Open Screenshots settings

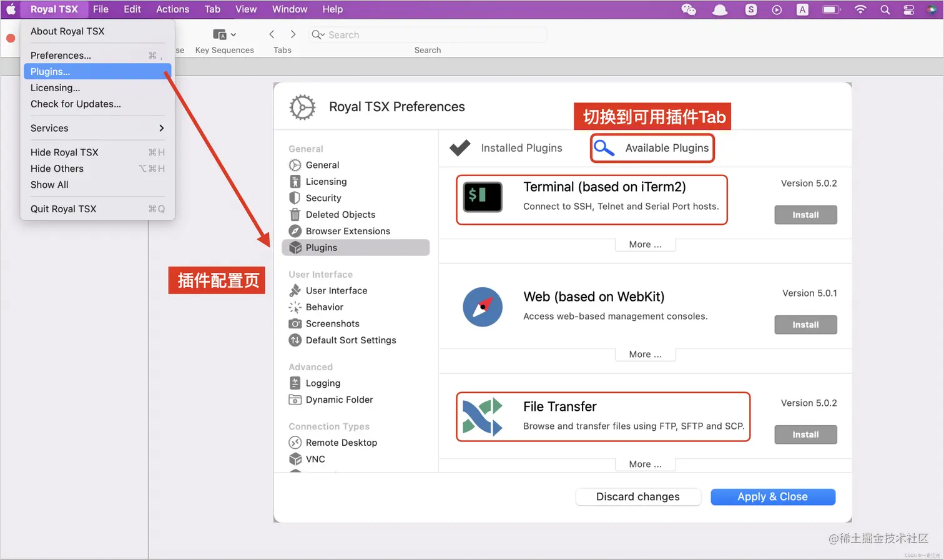(332, 323)
